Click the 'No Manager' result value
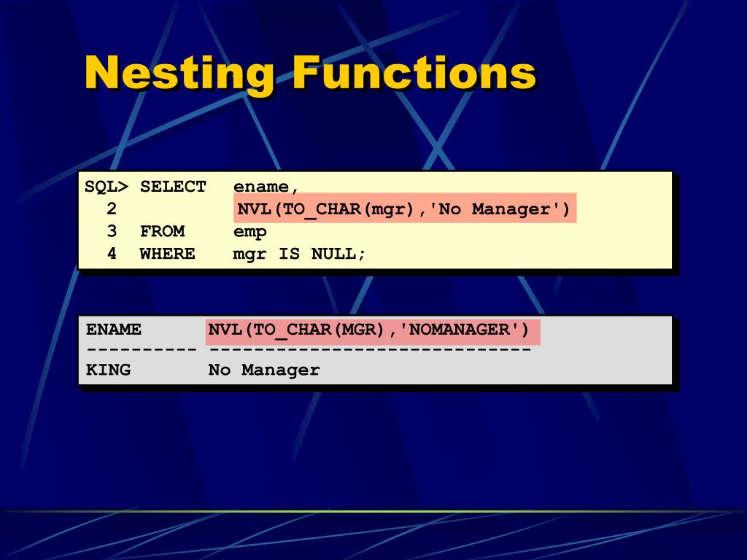Screen dimensions: 747x560 264,370
